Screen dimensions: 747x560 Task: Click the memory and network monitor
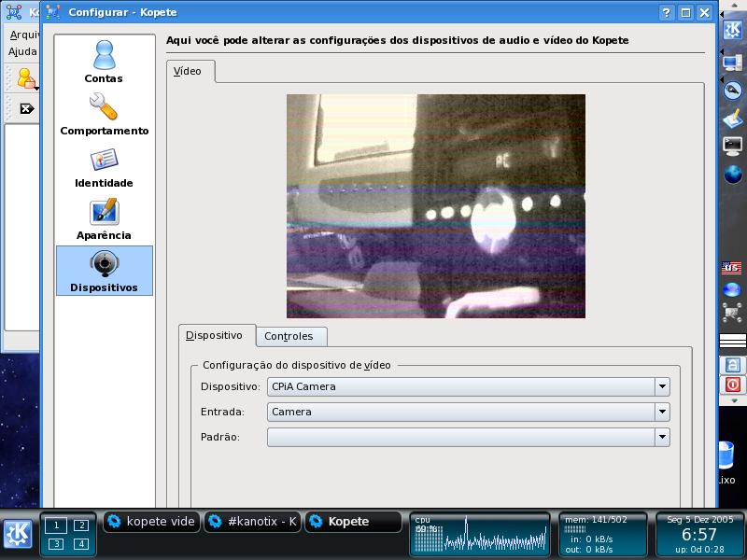(x=602, y=534)
